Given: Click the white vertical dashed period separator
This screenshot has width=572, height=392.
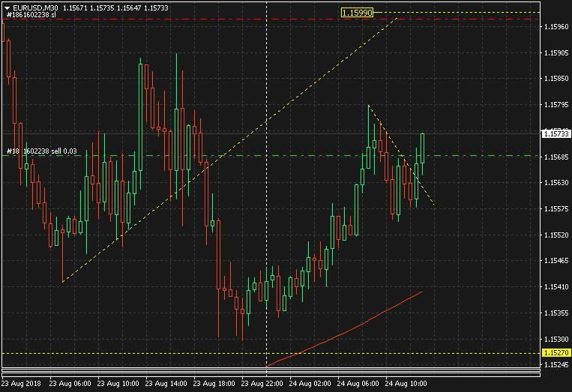Looking at the screenshot, I should [267, 225].
